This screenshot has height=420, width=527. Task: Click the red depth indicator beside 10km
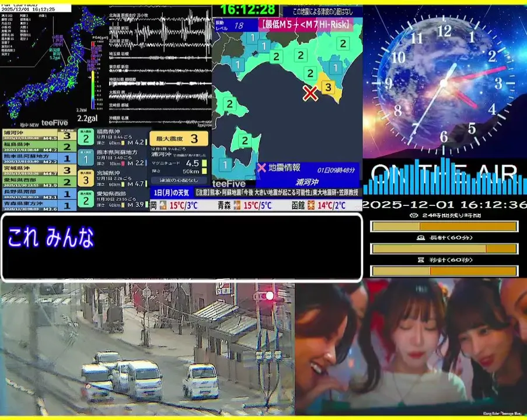coord(123,163)
